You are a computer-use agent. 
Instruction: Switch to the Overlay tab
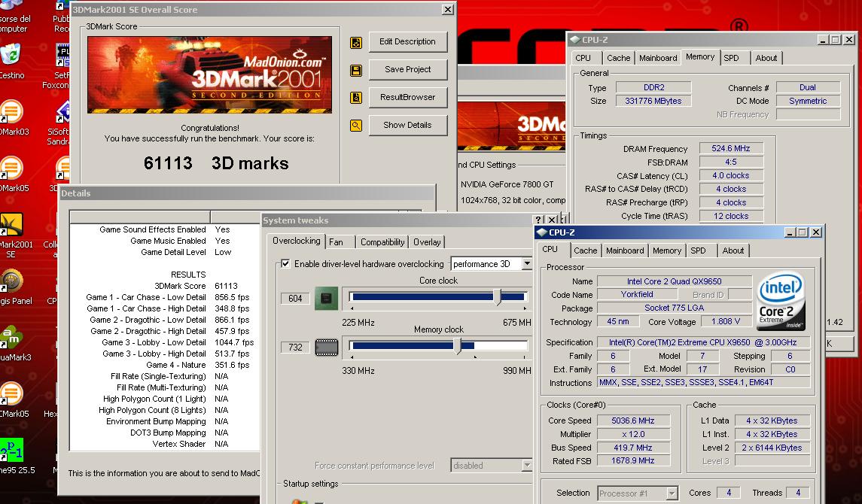point(427,242)
